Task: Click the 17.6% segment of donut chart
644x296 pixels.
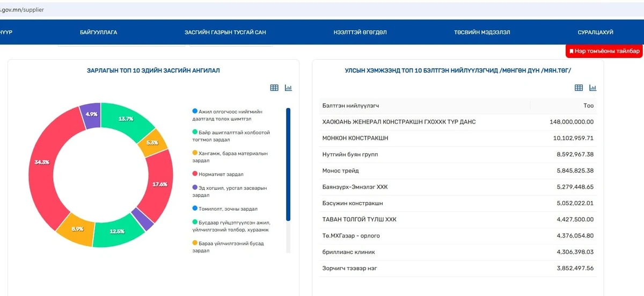Action: 159,184
